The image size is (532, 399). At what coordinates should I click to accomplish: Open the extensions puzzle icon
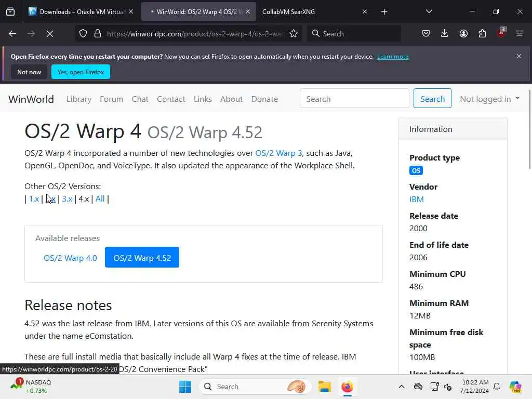coord(482,34)
